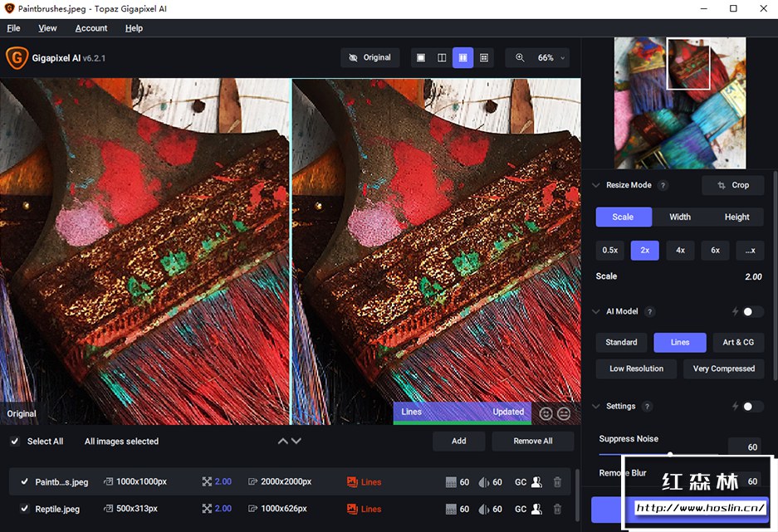Viewport: 778px width, 532px height.
Task: Click the right panel scrollbar
Action: (x=775, y=276)
